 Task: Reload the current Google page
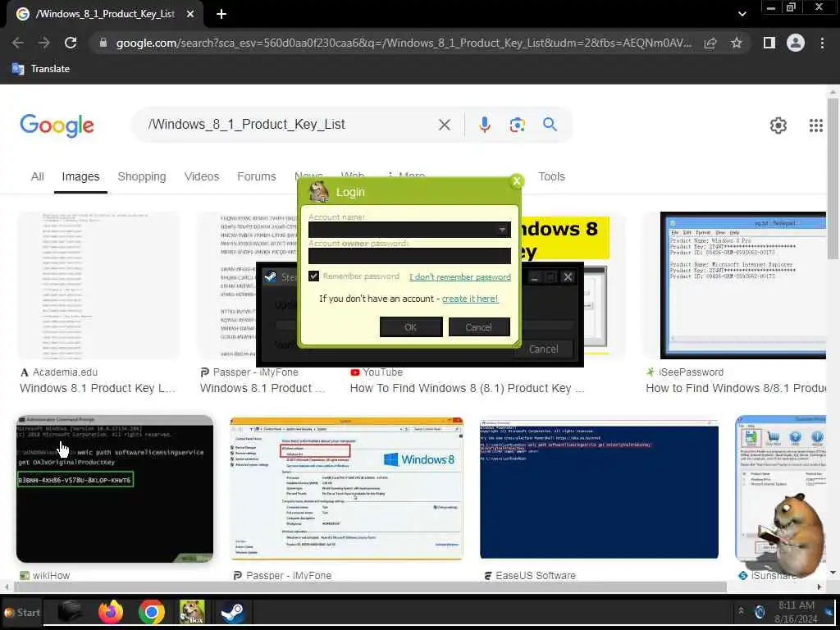tap(71, 43)
